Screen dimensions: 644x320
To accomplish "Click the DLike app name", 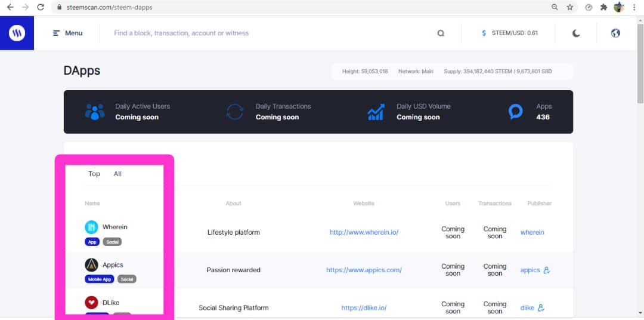I will [111, 303].
